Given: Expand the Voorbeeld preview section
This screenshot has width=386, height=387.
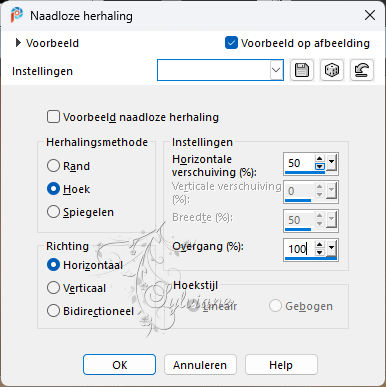Looking at the screenshot, I should pos(18,43).
